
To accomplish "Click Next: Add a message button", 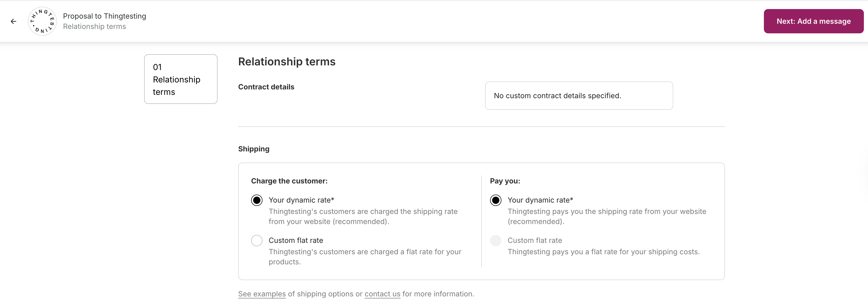I will coord(813,21).
